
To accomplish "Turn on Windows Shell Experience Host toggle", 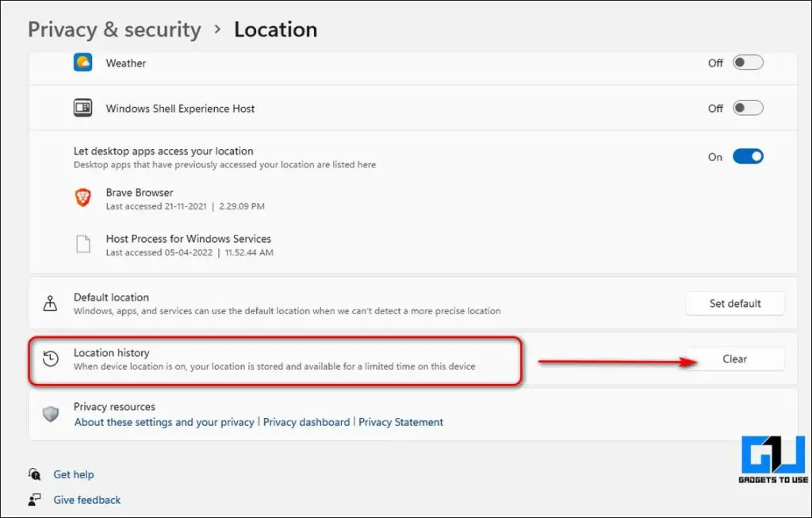I will pyautogui.click(x=747, y=108).
